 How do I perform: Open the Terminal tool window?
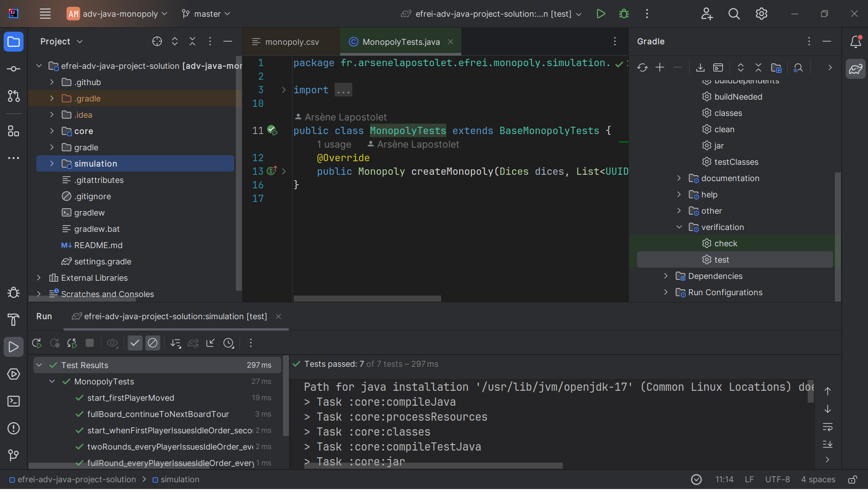click(14, 401)
